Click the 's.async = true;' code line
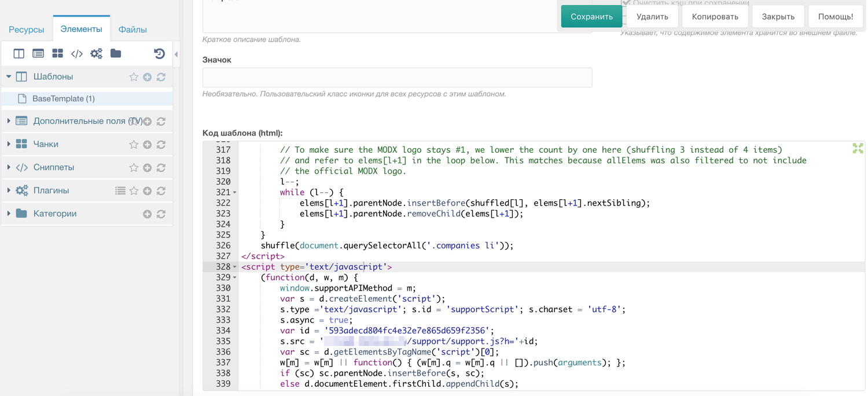Viewport: 868px width, 396px height. (316, 320)
